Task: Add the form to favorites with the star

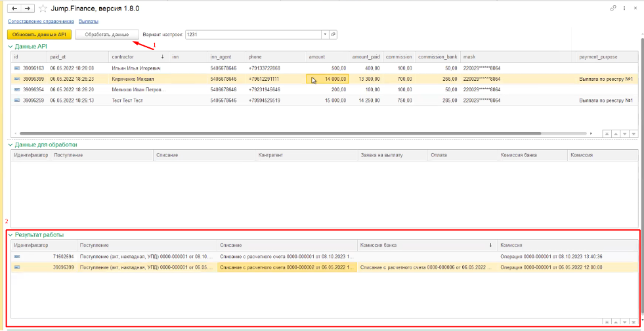Action: pos(43,9)
